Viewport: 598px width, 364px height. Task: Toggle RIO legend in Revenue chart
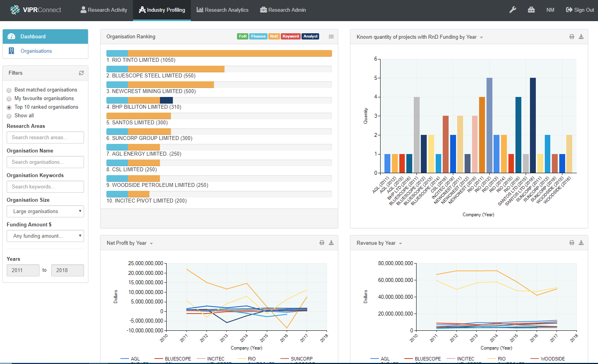coord(497,359)
